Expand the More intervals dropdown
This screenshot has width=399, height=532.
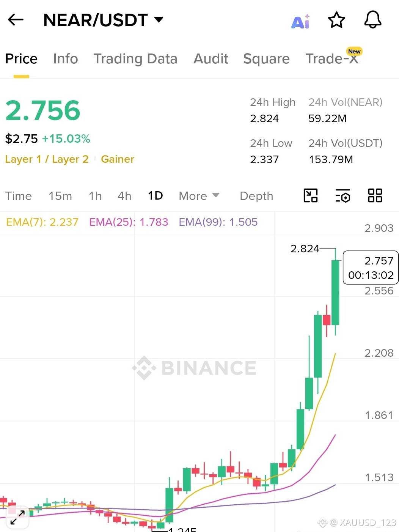[199, 196]
